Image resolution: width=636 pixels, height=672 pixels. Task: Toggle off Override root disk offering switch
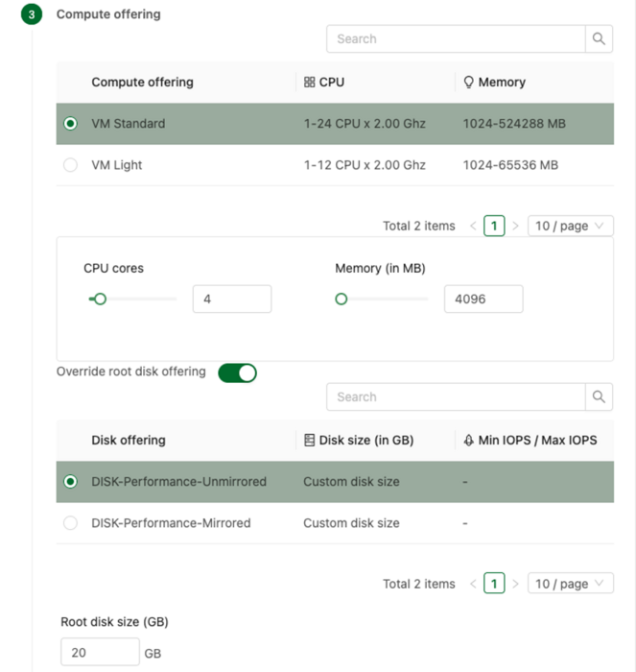237,372
